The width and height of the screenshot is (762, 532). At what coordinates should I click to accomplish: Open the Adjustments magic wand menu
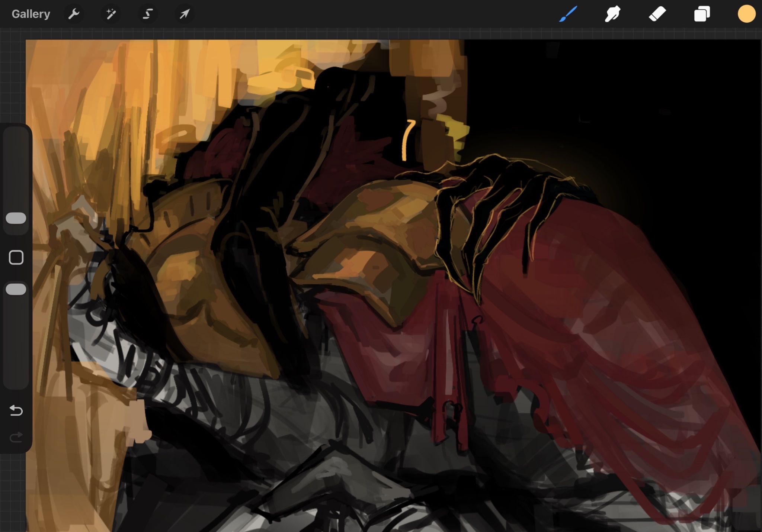click(x=111, y=14)
